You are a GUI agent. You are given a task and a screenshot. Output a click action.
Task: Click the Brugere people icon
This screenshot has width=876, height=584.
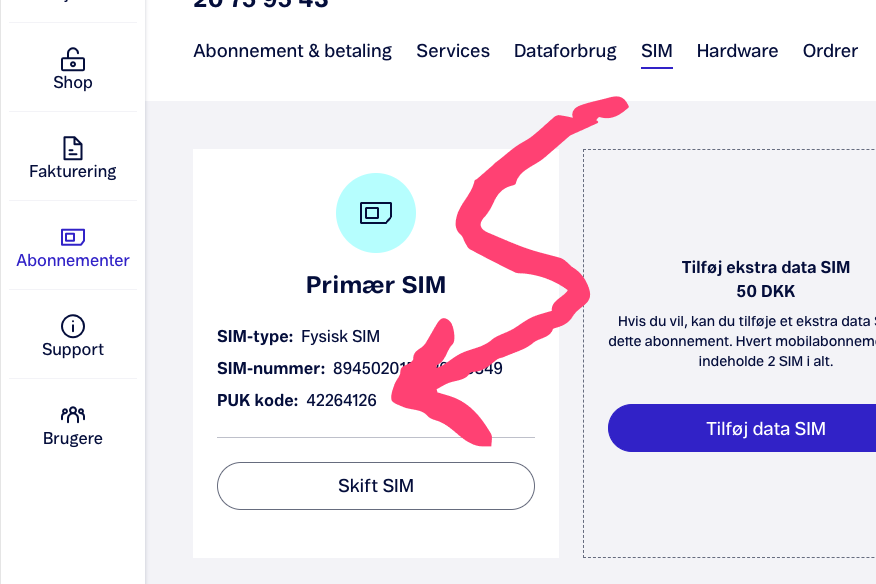[73, 415]
